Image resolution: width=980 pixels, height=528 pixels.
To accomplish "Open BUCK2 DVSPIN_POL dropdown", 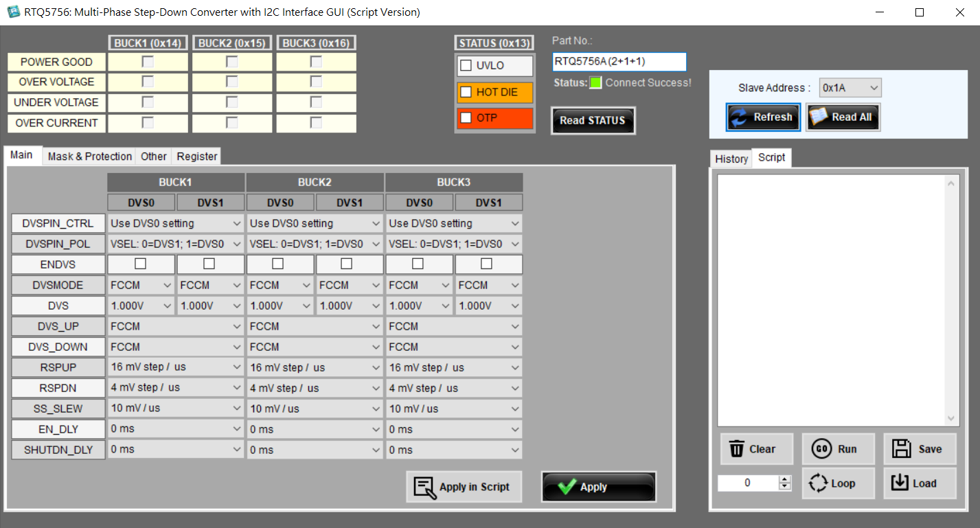I will click(x=315, y=244).
